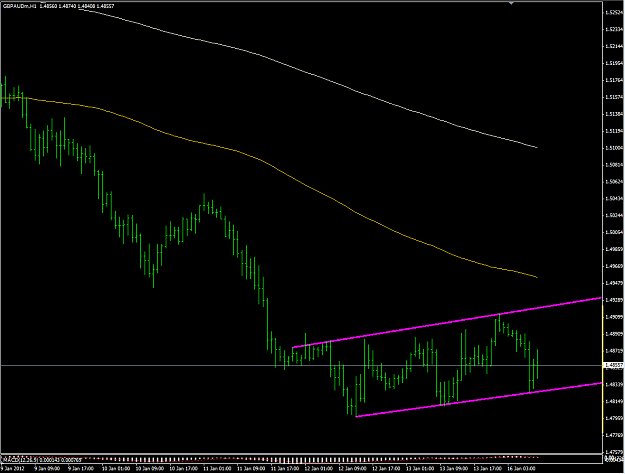Click the '10 Jan 09:00' time axis label
This screenshot has width=625, height=474.
point(149,469)
